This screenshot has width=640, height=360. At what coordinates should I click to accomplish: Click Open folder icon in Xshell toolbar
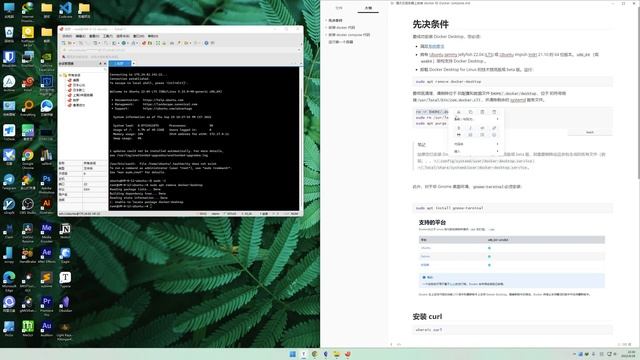click(x=71, y=43)
